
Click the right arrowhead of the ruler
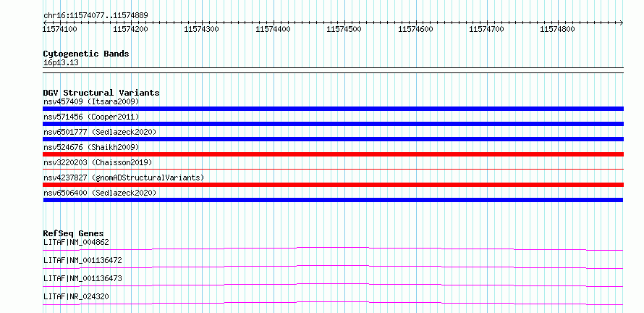click(622, 22)
